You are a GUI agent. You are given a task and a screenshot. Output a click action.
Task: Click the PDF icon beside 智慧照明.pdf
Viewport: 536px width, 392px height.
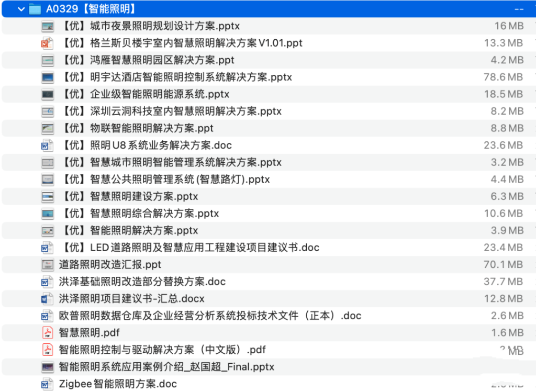pos(47,333)
